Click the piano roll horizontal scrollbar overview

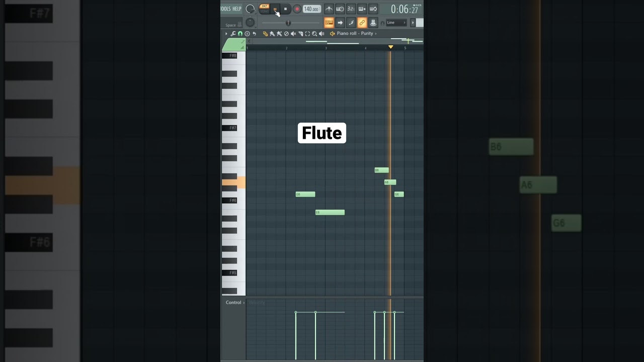[x=337, y=41]
